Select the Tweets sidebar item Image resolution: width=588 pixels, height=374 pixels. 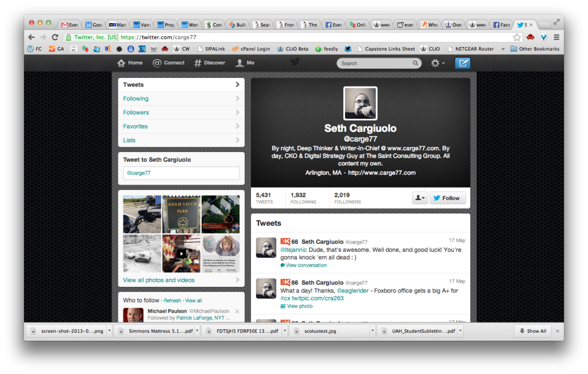[x=181, y=85]
